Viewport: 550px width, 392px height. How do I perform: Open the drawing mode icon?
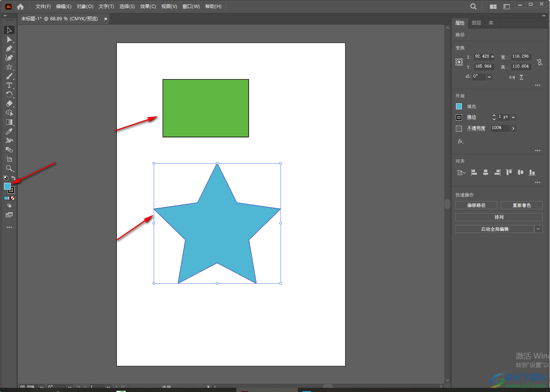pyautogui.click(x=9, y=206)
